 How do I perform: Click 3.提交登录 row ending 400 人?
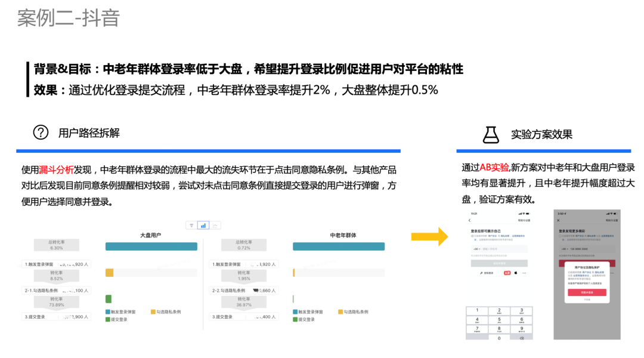point(243,317)
